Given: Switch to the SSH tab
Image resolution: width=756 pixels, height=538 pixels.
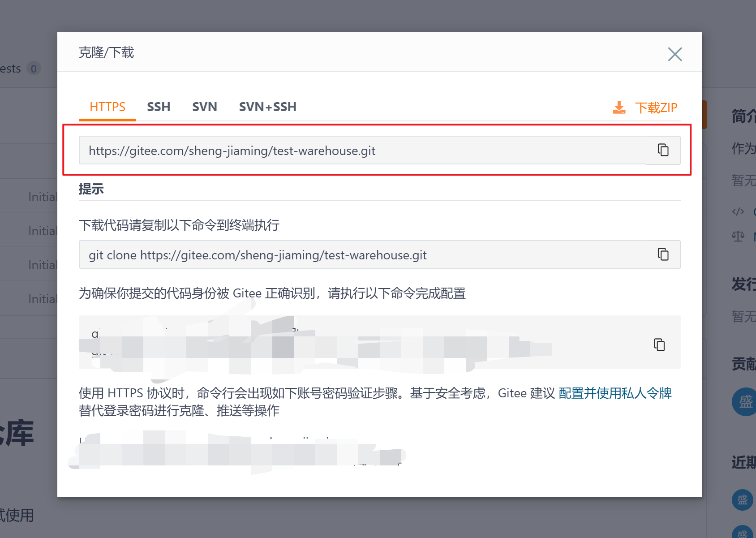Looking at the screenshot, I should tap(159, 107).
